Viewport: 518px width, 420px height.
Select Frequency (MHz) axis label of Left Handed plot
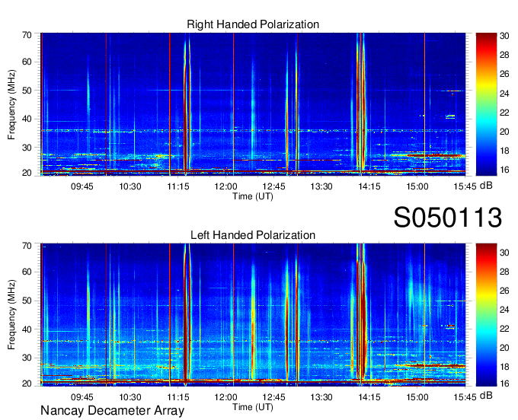tap(11, 315)
